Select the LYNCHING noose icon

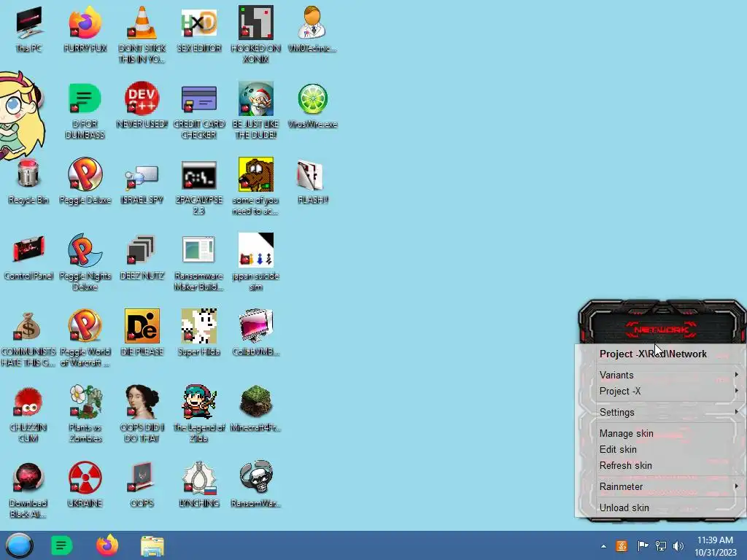click(199, 484)
